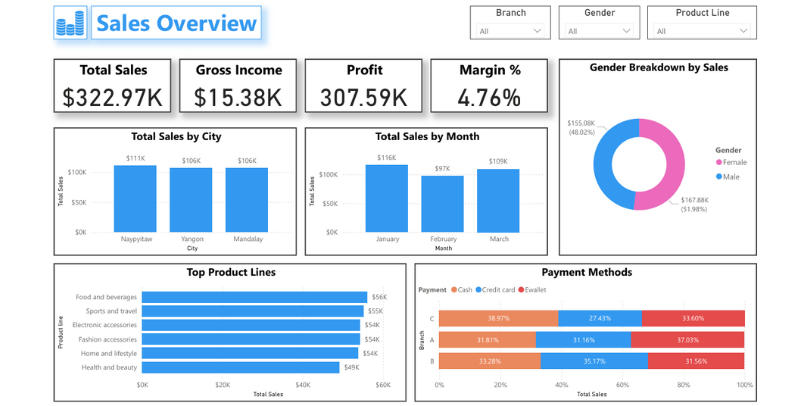Select Branch C Cash segment
The width and height of the screenshot is (809, 406).
pyautogui.click(x=497, y=318)
